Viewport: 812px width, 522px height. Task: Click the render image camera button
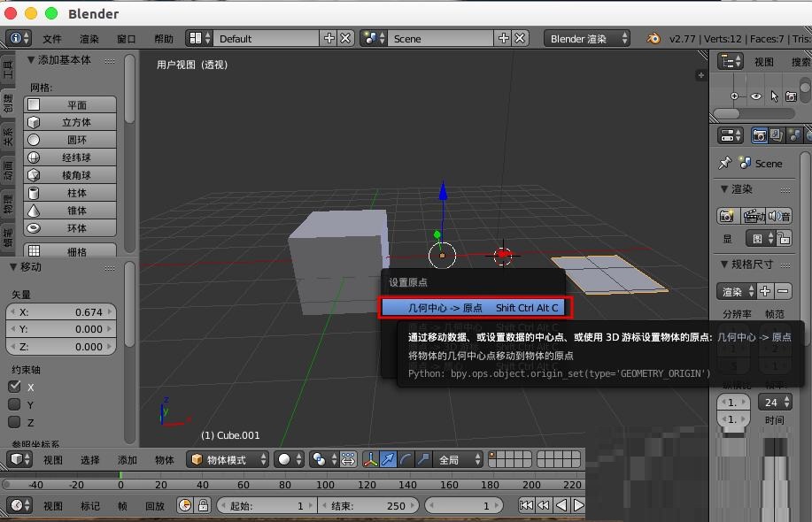point(727,216)
